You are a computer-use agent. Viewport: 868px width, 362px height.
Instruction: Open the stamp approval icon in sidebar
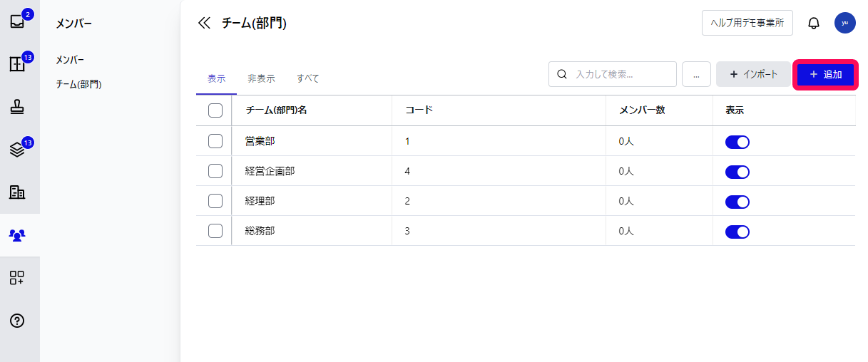pos(17,107)
